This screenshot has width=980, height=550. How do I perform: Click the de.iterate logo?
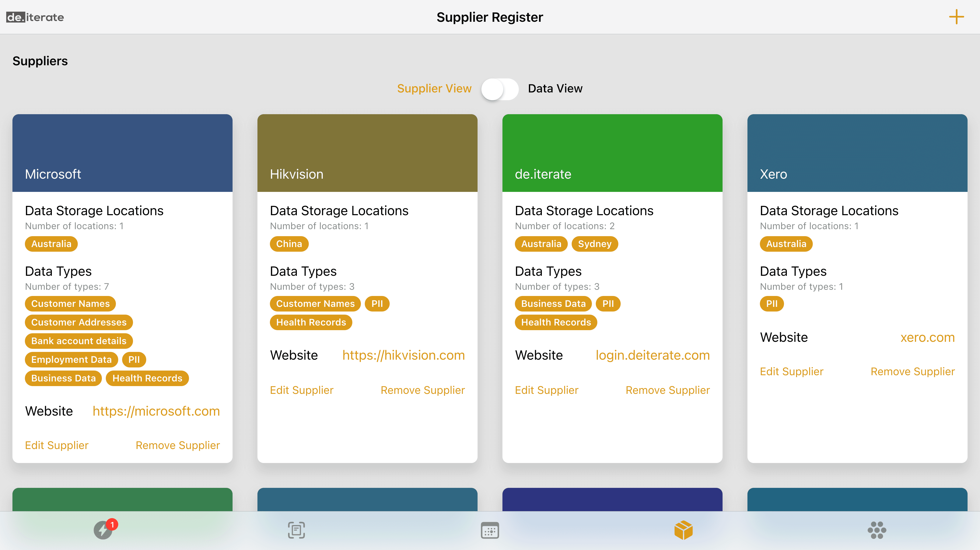point(35,17)
